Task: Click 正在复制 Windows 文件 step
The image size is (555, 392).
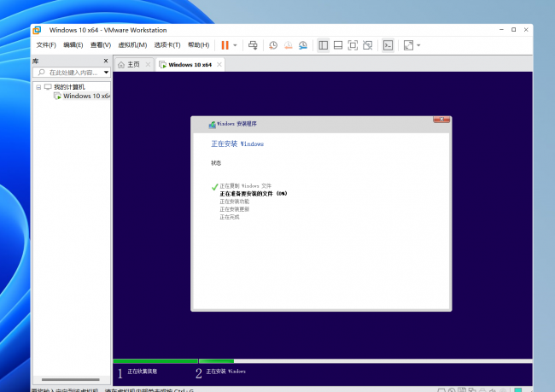Action: pos(245,186)
